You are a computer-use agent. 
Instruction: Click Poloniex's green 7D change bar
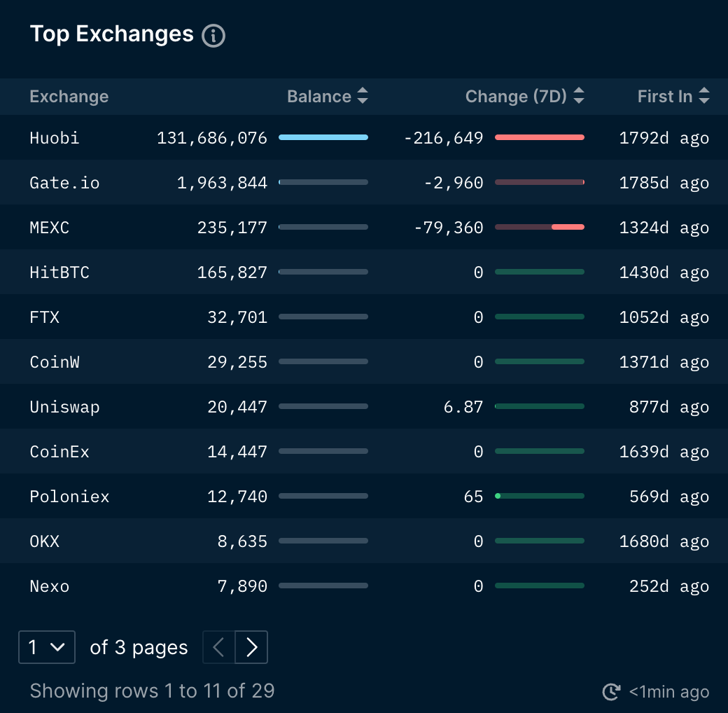540,496
